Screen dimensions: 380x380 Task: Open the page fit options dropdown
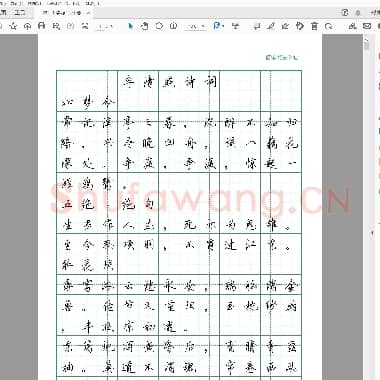(219, 26)
